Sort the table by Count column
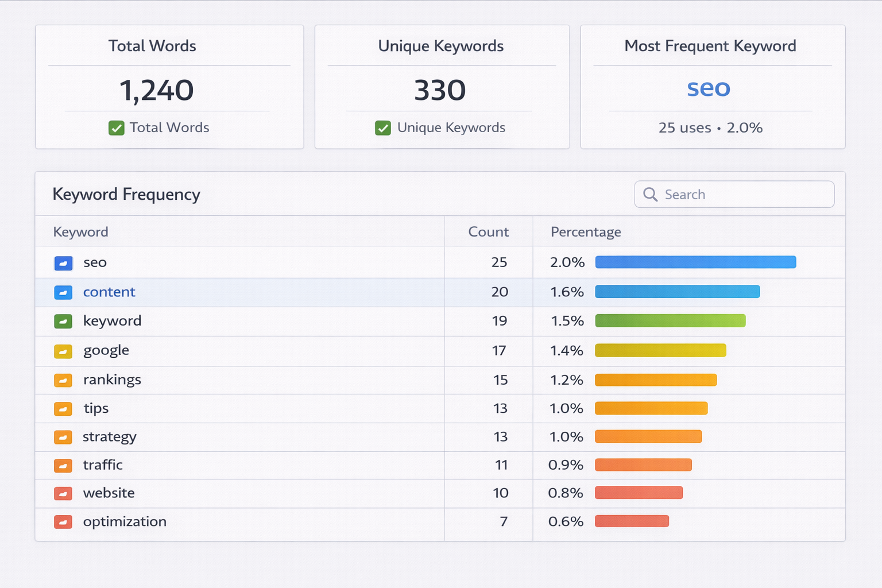This screenshot has height=588, width=882. (x=488, y=231)
